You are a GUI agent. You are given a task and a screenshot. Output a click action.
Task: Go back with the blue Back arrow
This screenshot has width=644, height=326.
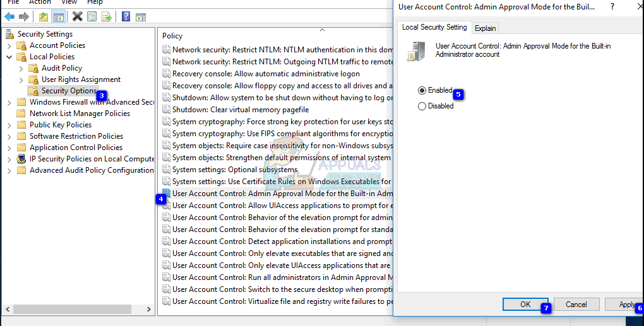[9, 17]
